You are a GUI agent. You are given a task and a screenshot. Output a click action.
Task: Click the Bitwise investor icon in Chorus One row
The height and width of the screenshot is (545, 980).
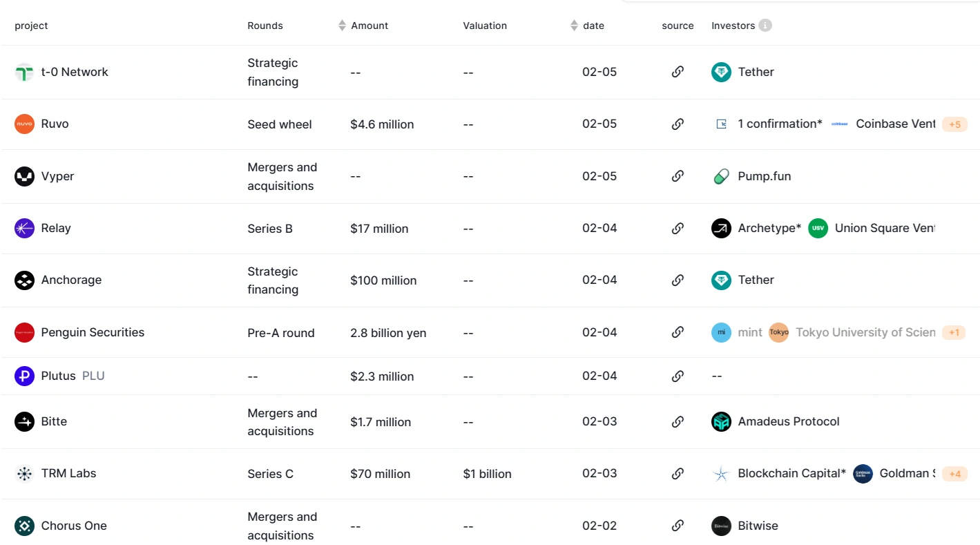pyautogui.click(x=721, y=526)
